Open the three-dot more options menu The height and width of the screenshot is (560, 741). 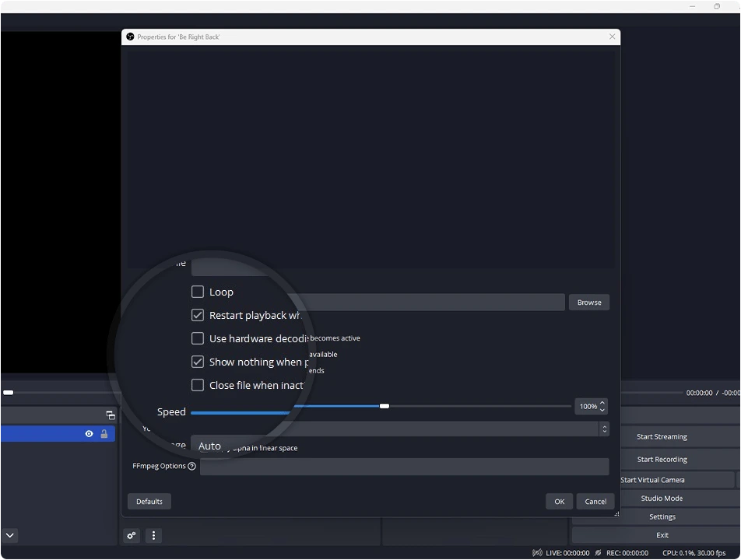[153, 535]
